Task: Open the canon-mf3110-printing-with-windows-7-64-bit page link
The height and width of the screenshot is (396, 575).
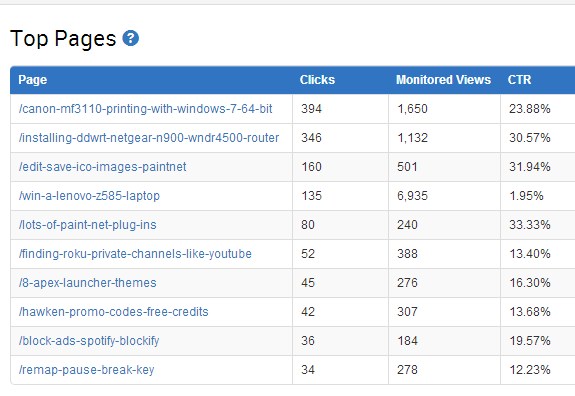Action: [146, 109]
